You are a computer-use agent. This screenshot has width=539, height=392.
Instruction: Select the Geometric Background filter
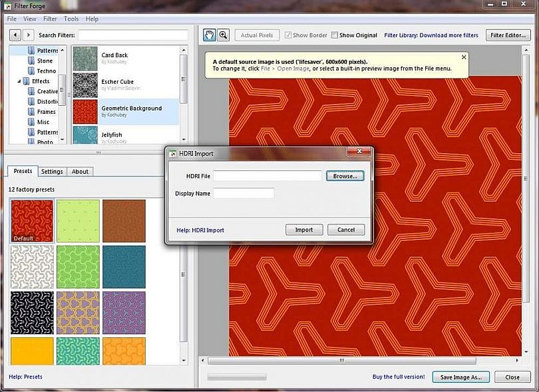point(125,111)
